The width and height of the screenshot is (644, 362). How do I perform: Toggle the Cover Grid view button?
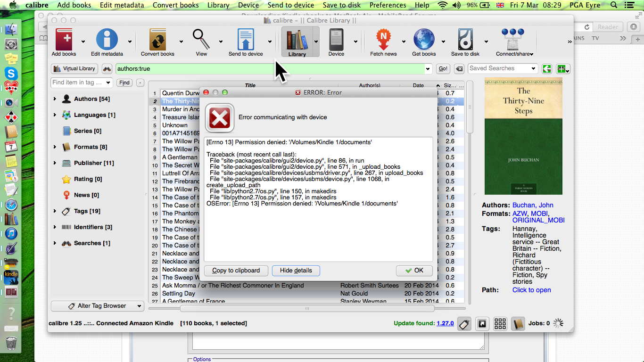tap(500, 324)
